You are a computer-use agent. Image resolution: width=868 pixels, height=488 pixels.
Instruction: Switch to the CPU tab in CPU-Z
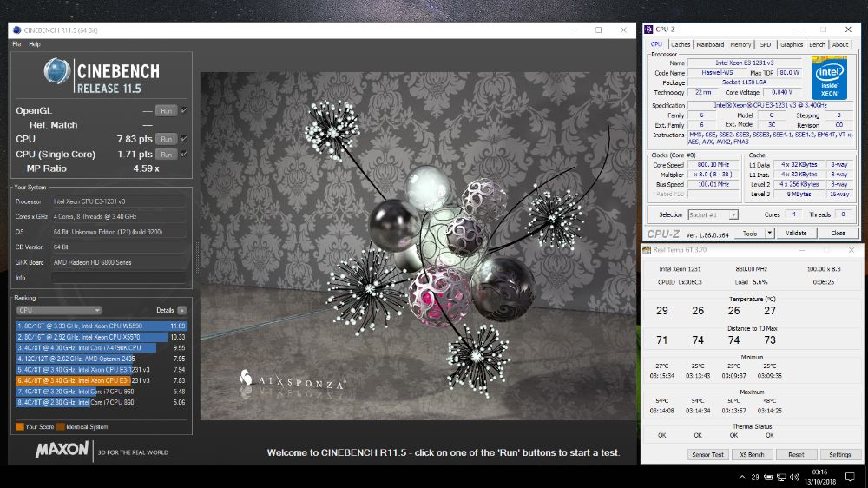click(x=656, y=44)
